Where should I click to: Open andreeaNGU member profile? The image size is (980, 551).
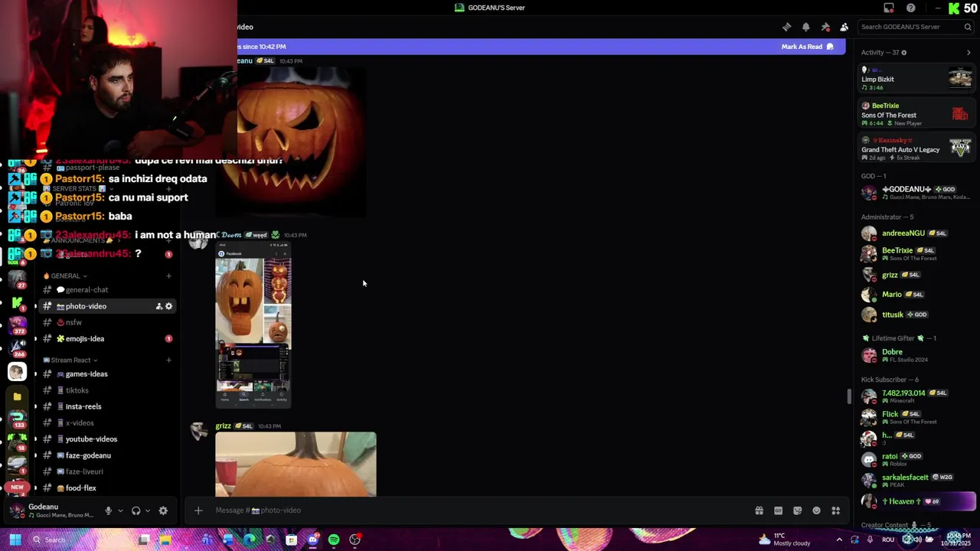(915, 233)
